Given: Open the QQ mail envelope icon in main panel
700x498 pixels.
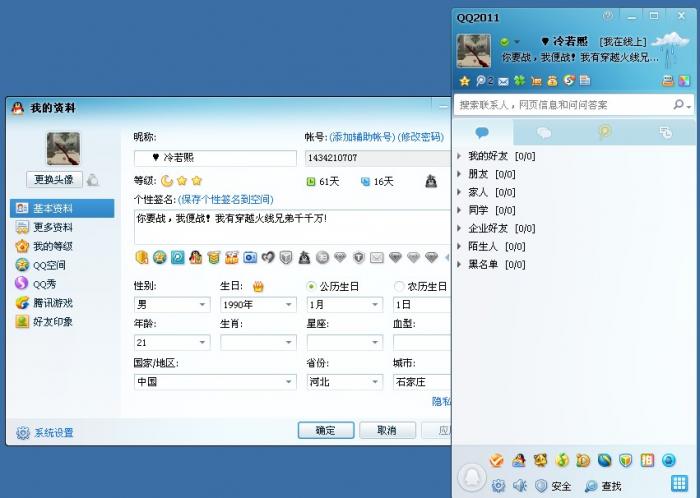Looking at the screenshot, I should tap(503, 81).
